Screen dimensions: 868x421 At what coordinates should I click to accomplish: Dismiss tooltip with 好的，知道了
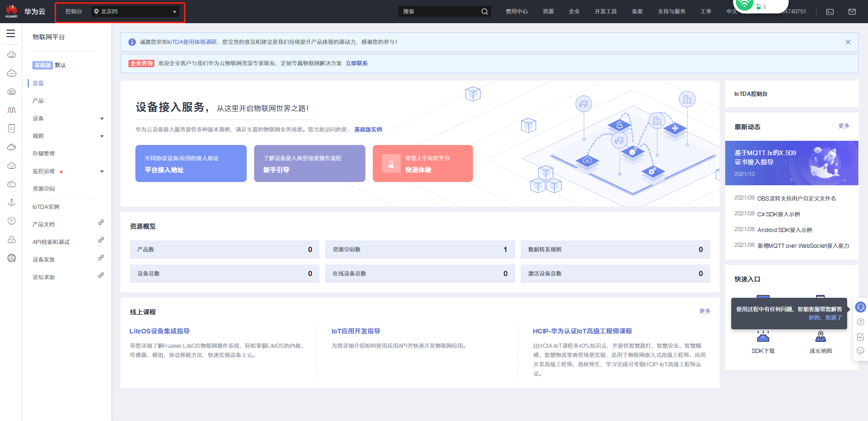click(825, 318)
